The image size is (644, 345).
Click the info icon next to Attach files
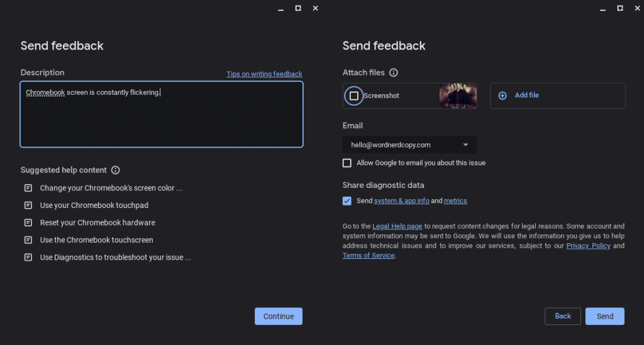click(x=394, y=73)
